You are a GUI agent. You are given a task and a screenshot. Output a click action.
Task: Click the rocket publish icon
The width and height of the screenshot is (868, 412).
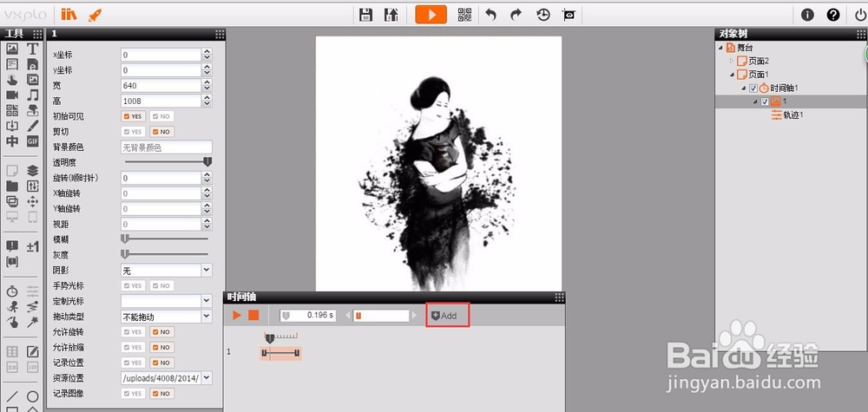(95, 15)
